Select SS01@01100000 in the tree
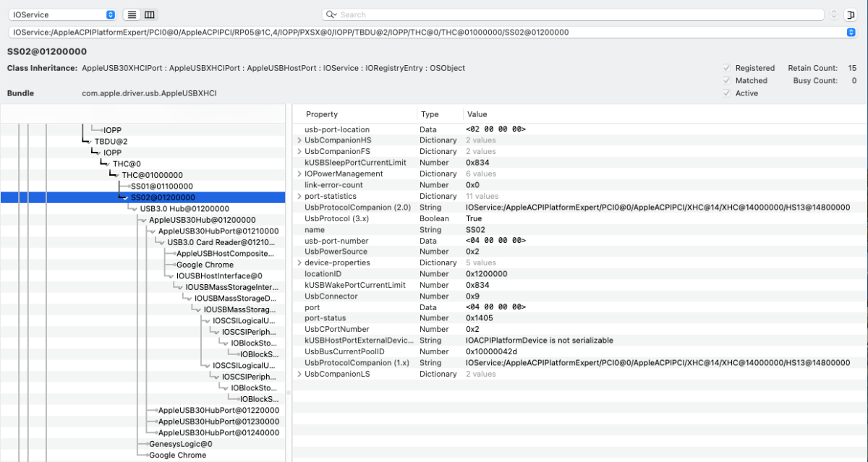This screenshot has height=462, width=868. coord(162,186)
